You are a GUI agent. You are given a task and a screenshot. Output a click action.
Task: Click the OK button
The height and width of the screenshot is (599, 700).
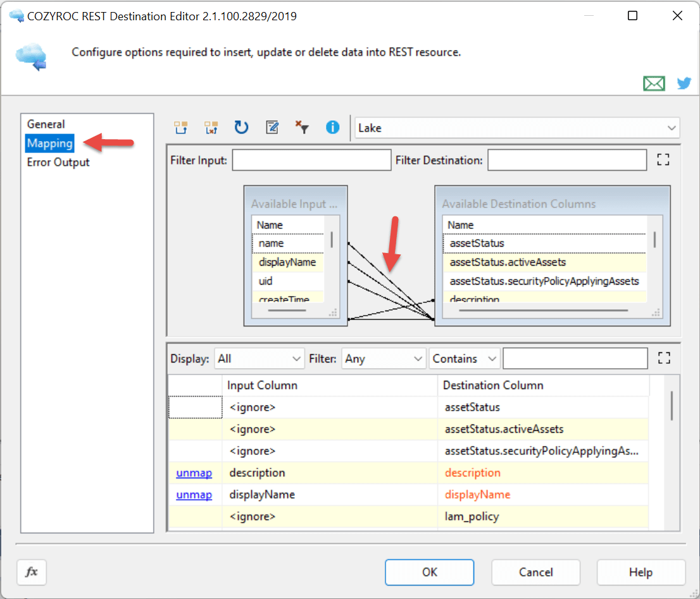[430, 572]
